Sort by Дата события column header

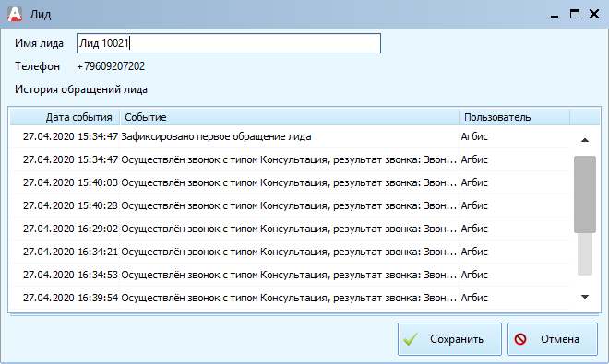pyautogui.click(x=65, y=117)
